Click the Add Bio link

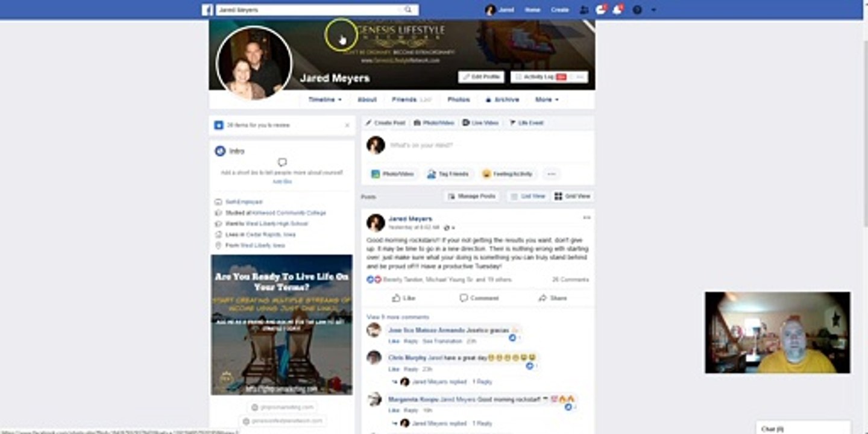(x=282, y=181)
